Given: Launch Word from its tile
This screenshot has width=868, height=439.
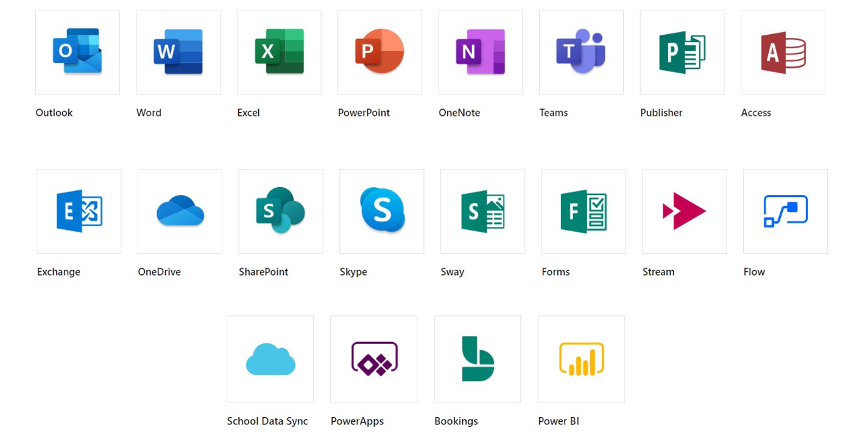Looking at the screenshot, I should [178, 52].
